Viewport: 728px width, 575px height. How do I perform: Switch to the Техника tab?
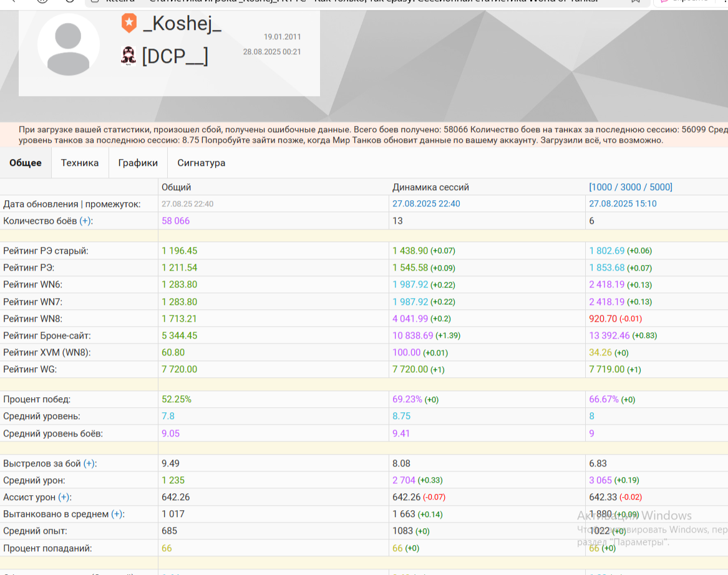pyautogui.click(x=80, y=163)
